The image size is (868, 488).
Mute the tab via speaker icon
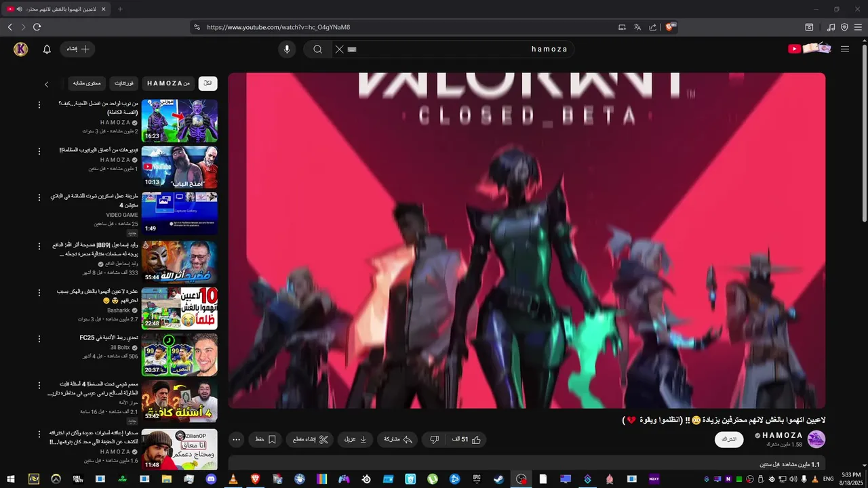tap(19, 9)
